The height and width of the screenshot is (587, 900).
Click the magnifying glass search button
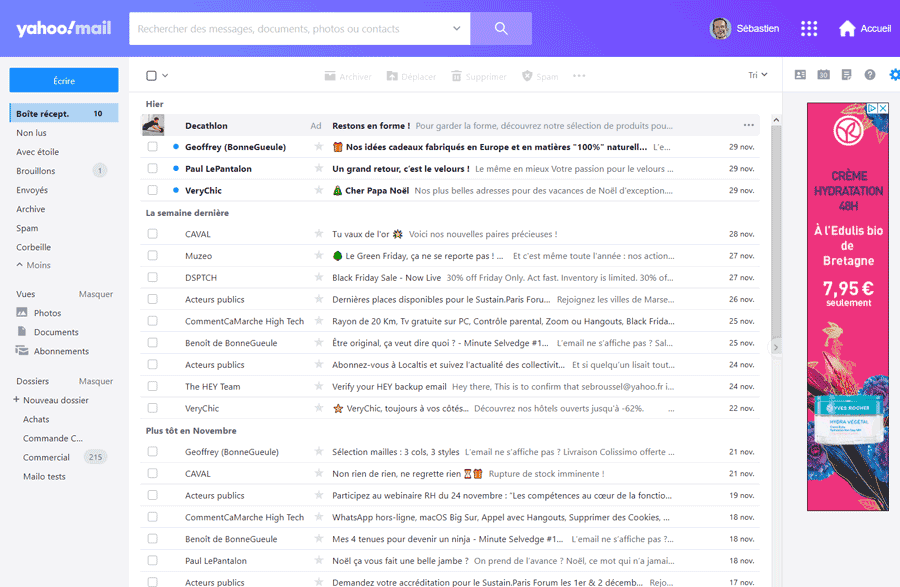click(x=501, y=29)
